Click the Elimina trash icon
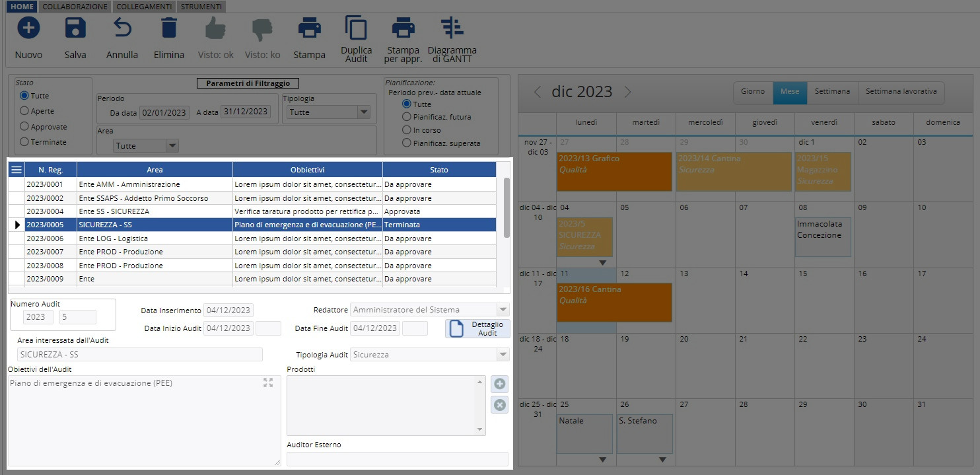The height and width of the screenshot is (475, 980). [169, 28]
